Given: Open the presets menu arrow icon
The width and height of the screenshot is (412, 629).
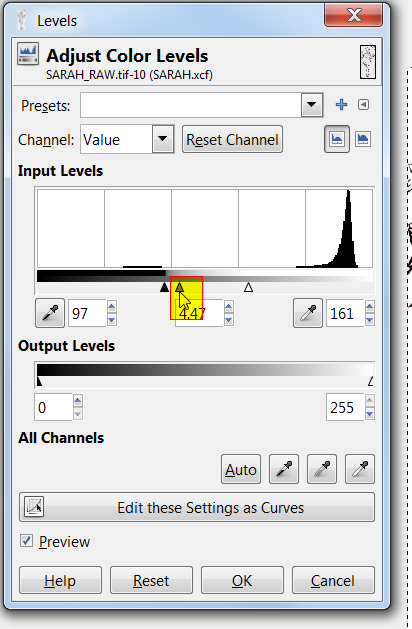Looking at the screenshot, I should pyautogui.click(x=363, y=105).
